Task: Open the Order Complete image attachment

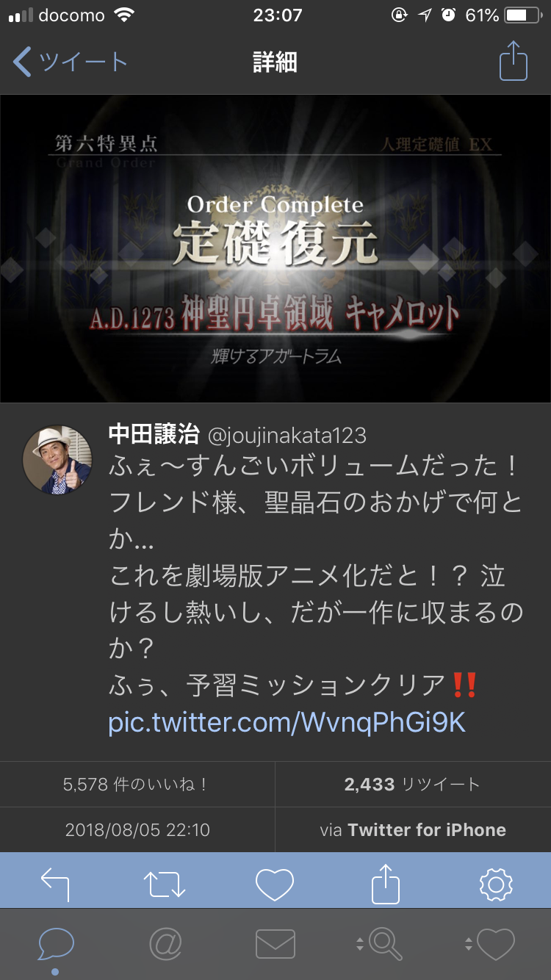Action: click(275, 249)
